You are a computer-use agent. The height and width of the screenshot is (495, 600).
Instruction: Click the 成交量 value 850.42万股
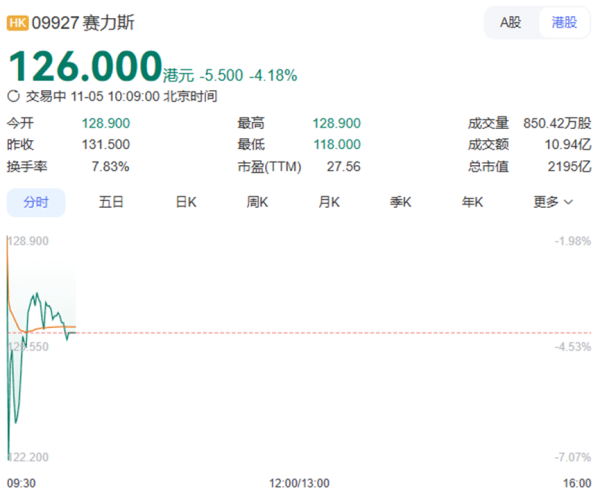[x=558, y=124]
